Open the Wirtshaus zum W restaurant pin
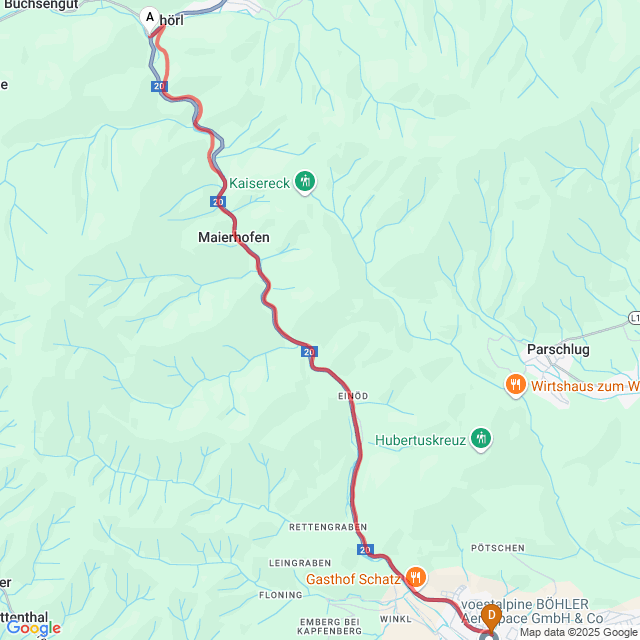The image size is (640, 640). 516,385
